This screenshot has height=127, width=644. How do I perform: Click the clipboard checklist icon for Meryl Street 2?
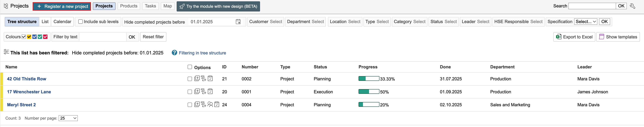[217, 105]
